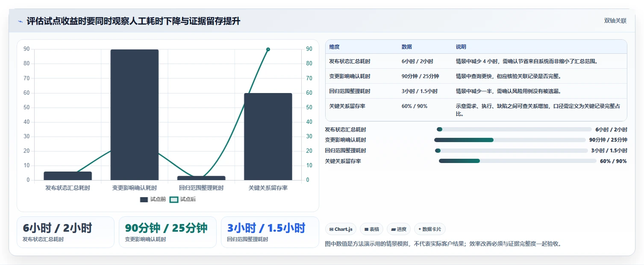Open the 90分钟 / 25分钟 data card
Screen dimensions: 644x265
click(168, 232)
